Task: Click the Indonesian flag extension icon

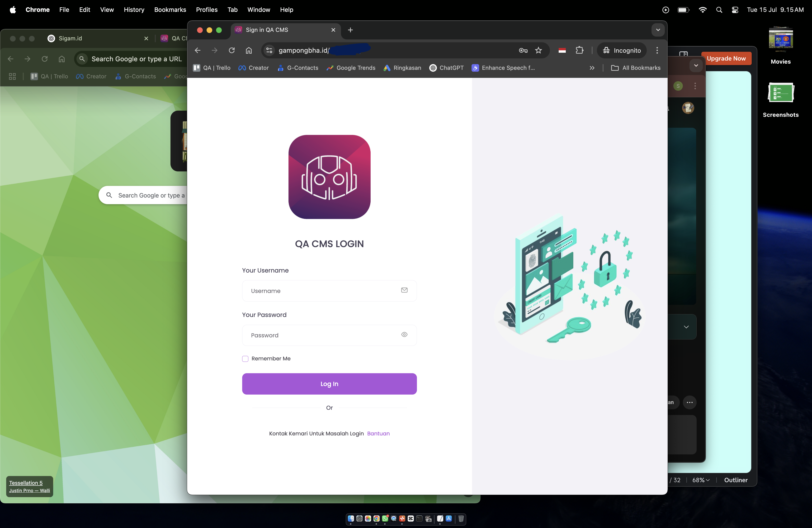Action: tap(562, 51)
